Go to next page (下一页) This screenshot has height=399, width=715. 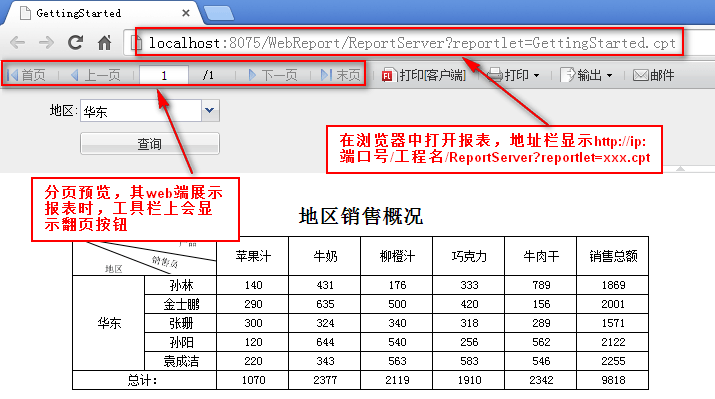coord(273,75)
